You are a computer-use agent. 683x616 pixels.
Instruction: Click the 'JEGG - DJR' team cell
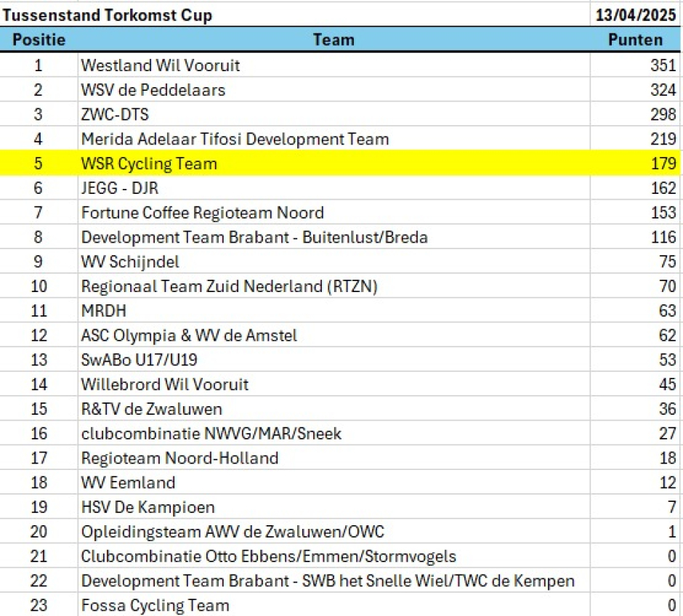tap(120, 188)
